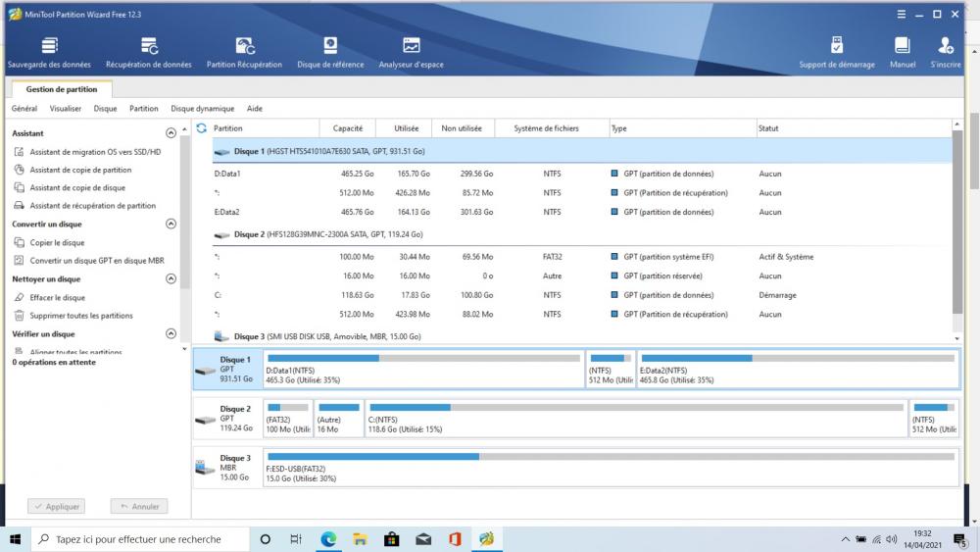Open the Manuel help icon
Image resolution: width=980 pixels, height=552 pixels.
[x=903, y=53]
